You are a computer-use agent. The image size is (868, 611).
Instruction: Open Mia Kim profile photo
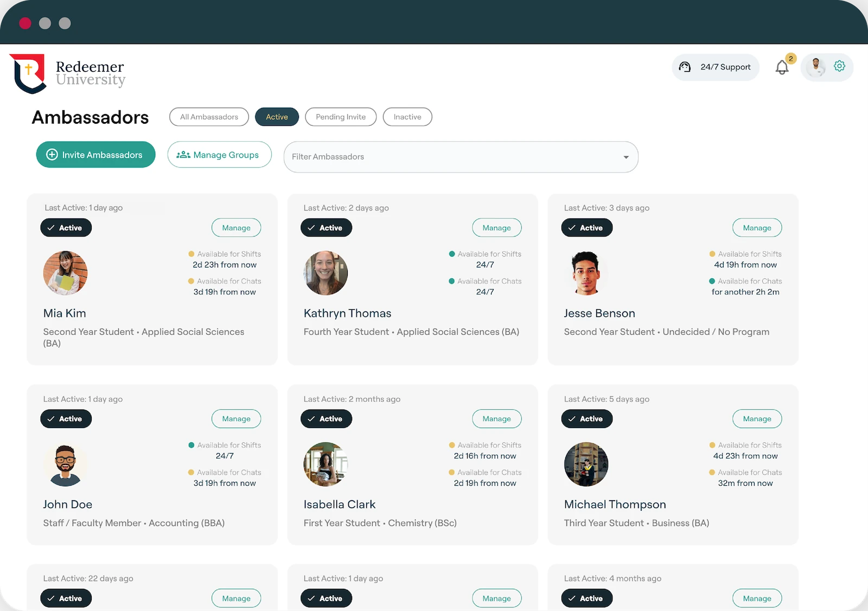click(x=65, y=273)
